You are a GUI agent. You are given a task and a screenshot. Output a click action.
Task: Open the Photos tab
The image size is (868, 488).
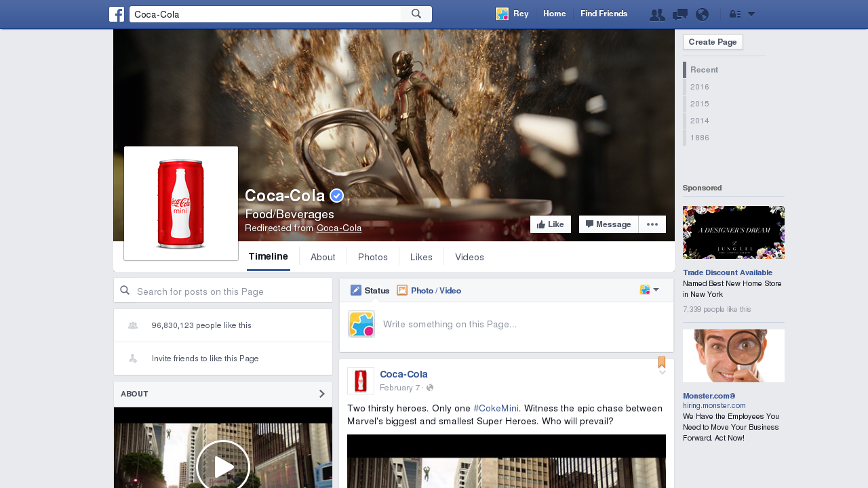(x=373, y=257)
